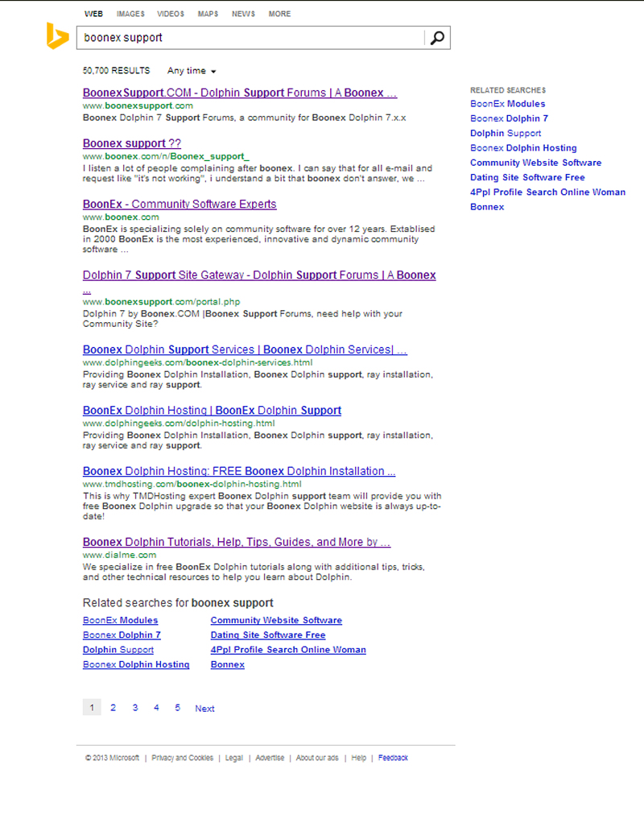
Task: Open Boonex Dolphin Hosting: FREE Installation result
Action: click(239, 471)
